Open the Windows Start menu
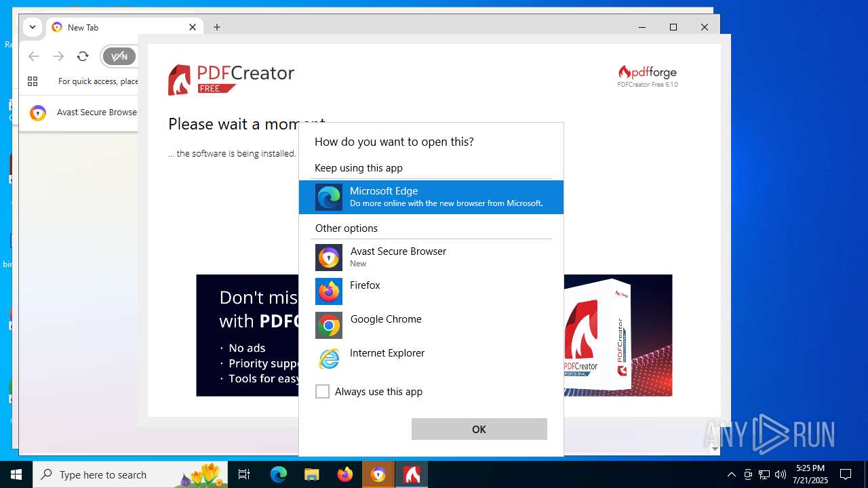 pos(16,474)
